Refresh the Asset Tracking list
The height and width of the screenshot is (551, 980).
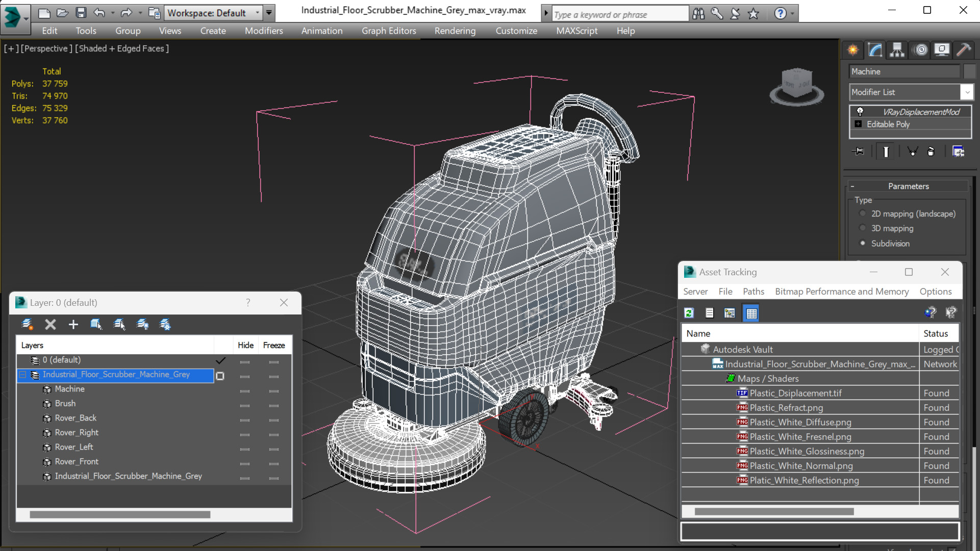[689, 313]
